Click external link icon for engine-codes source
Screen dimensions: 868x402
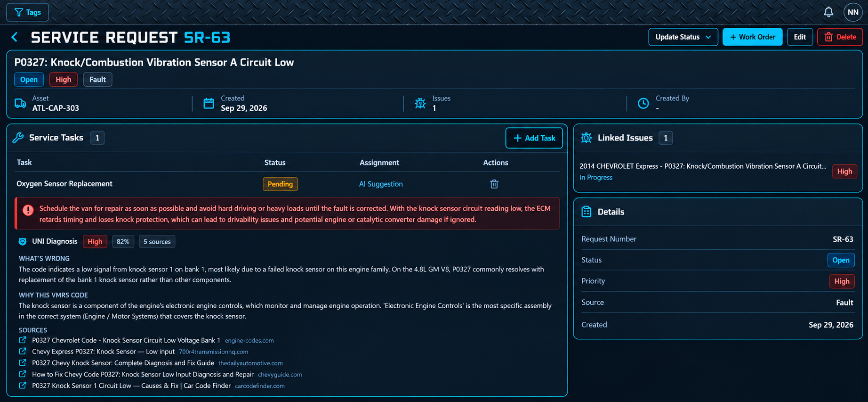(x=23, y=340)
